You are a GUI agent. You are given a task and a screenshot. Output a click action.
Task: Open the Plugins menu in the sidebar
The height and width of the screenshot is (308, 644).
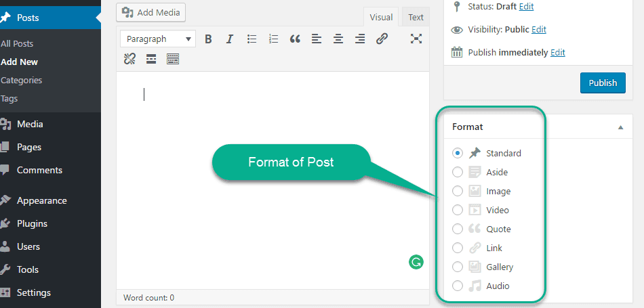[50, 223]
